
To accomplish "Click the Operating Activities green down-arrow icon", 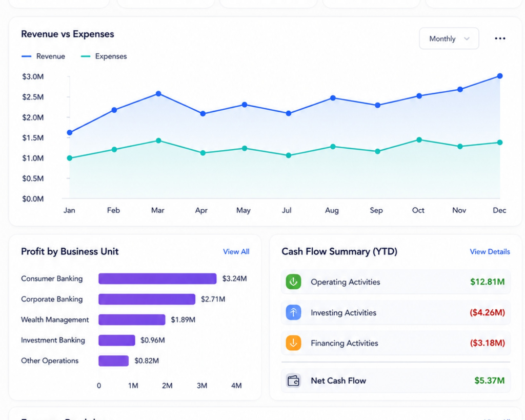I will coord(293,282).
